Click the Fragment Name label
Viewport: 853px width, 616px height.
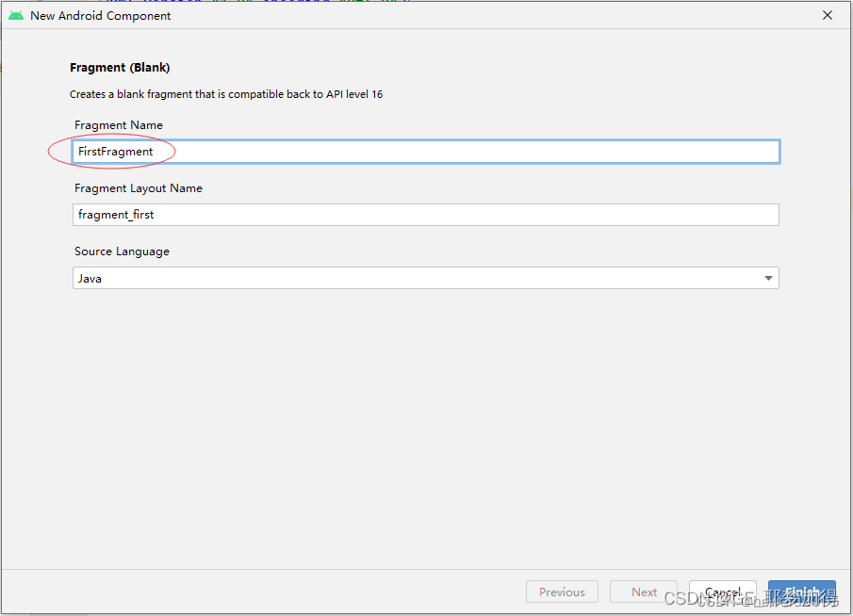(x=119, y=125)
